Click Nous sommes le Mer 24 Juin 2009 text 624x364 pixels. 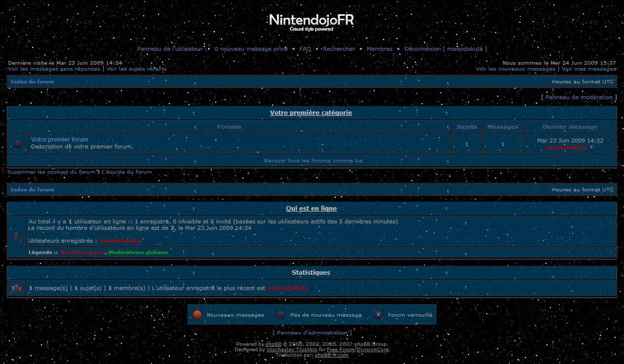click(559, 63)
